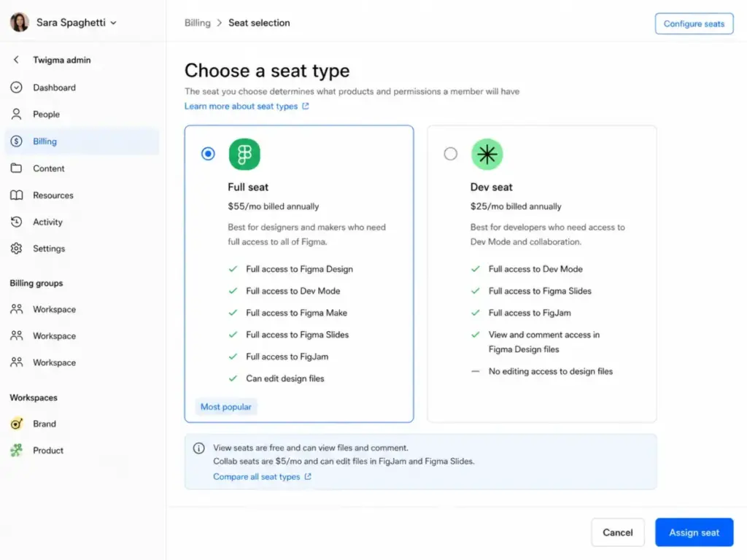
Task: Click the People sidebar icon
Action: click(x=16, y=114)
